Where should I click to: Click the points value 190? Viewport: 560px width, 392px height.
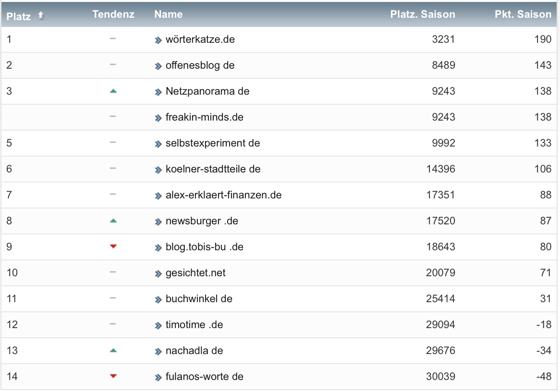[543, 39]
